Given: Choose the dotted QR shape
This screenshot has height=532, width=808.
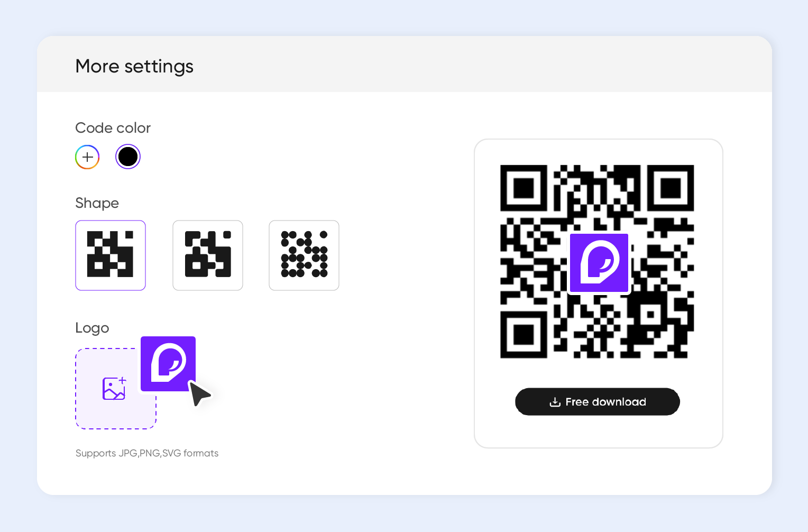Looking at the screenshot, I should tap(304, 255).
